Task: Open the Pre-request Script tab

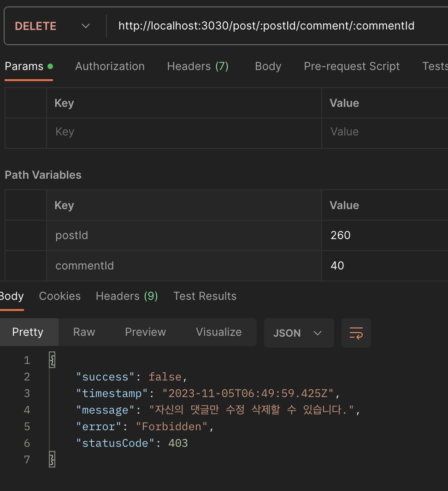Action: tap(352, 66)
